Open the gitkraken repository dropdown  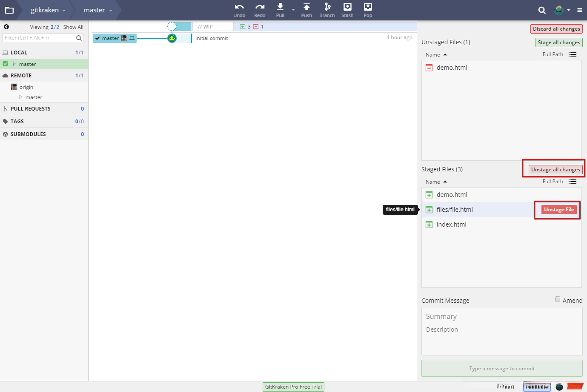coord(48,10)
